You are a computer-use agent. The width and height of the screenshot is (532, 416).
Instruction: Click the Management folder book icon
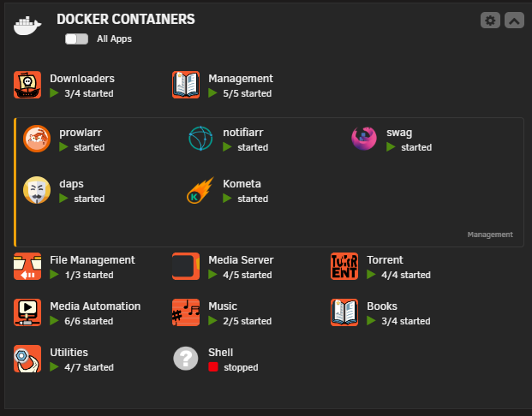tap(186, 85)
